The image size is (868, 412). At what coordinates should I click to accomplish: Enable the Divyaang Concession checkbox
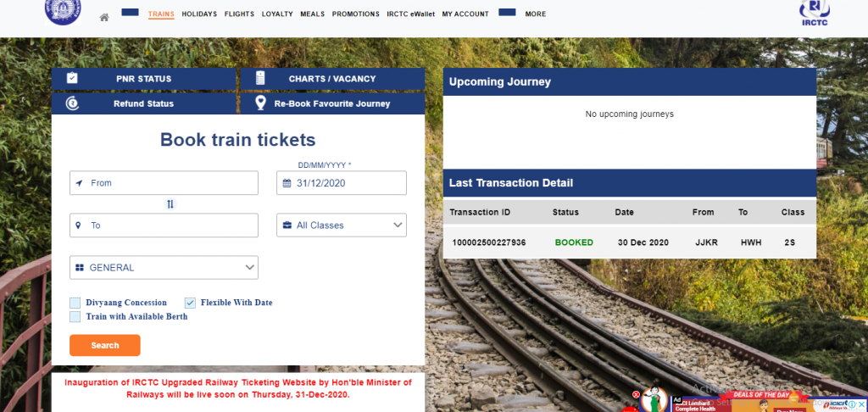pos(75,303)
